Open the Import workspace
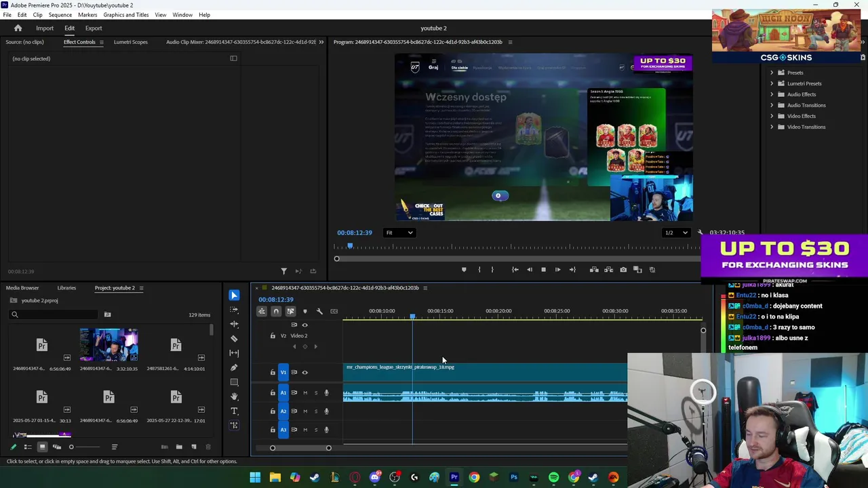This screenshot has height=488, width=868. 45,28
